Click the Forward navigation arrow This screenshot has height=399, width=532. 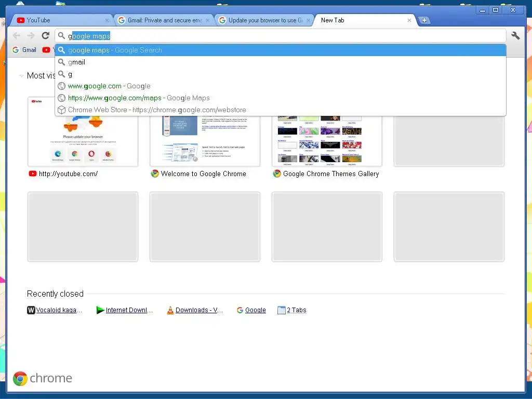[x=31, y=35]
